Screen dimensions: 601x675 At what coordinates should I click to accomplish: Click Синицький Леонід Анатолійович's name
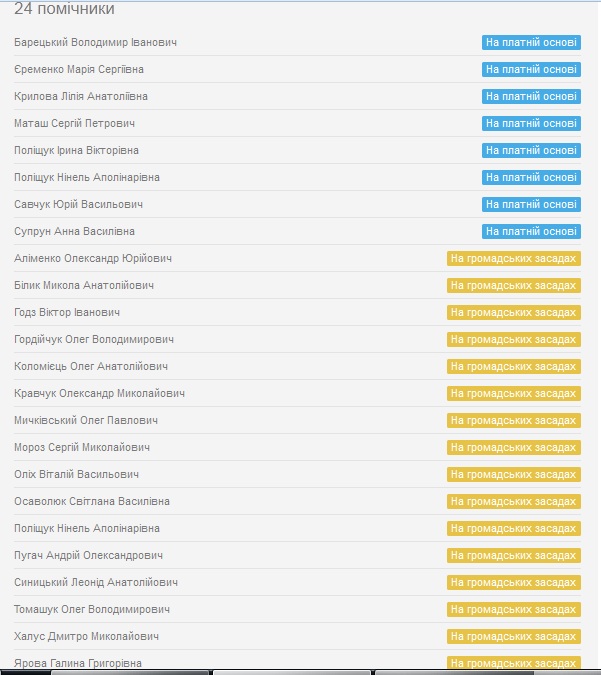pos(96,582)
